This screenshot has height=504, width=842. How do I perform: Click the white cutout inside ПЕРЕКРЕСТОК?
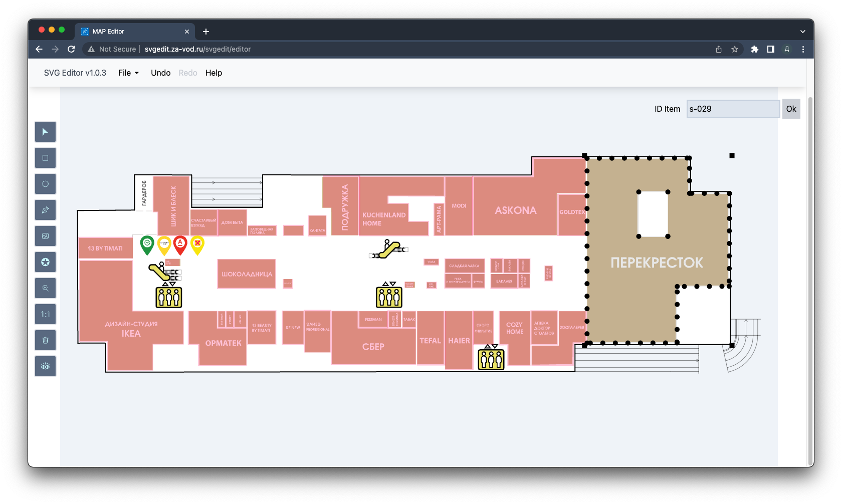[x=653, y=214]
